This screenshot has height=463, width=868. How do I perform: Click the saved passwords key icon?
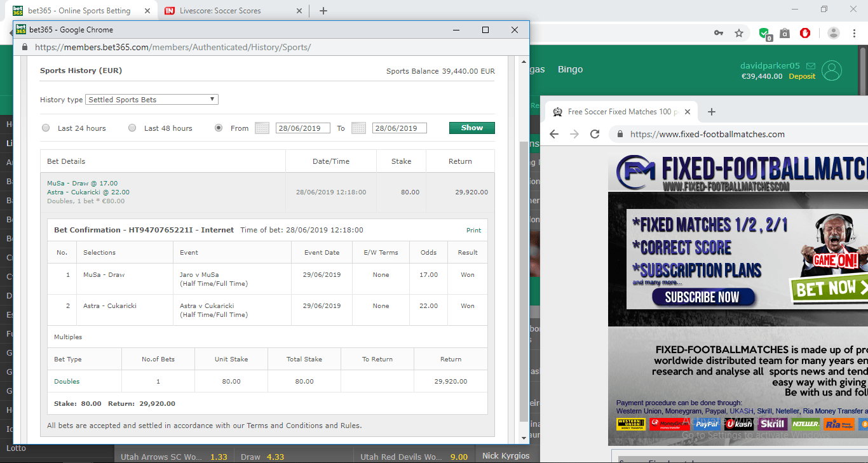719,33
